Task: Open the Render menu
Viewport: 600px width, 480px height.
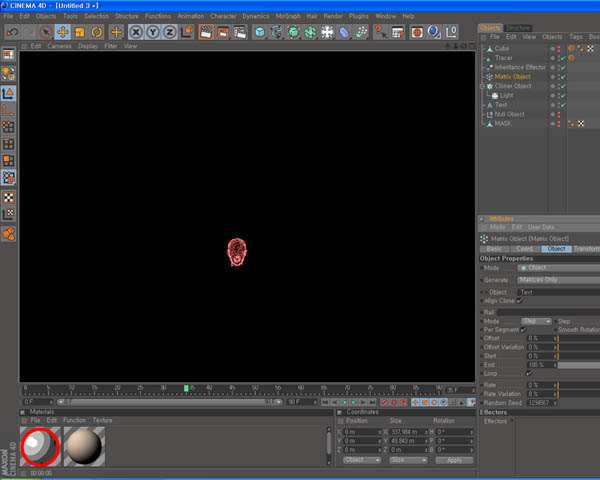Action: (333, 16)
